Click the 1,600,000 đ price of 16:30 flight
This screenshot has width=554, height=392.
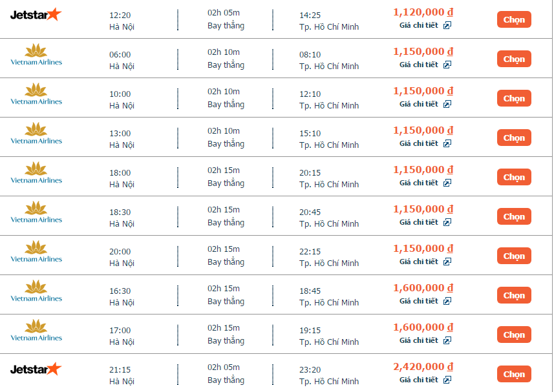tap(423, 288)
